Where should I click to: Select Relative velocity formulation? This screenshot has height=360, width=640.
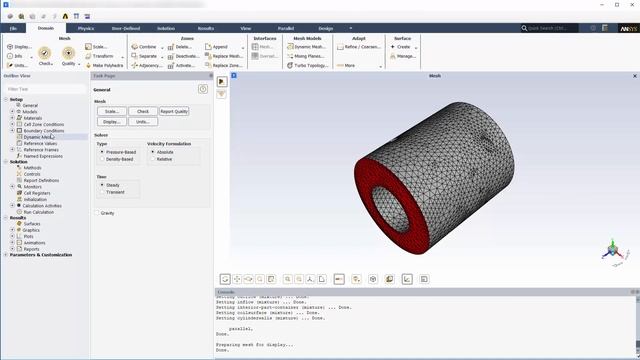pos(162,159)
